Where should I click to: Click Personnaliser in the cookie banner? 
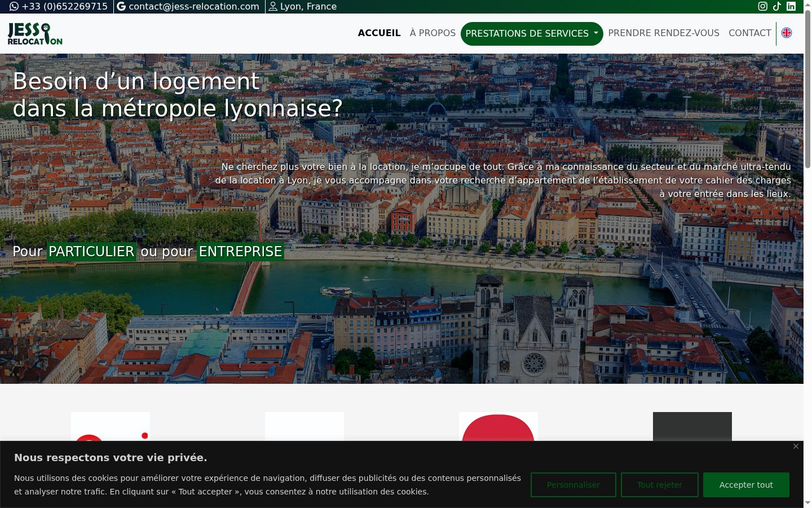pos(573,485)
